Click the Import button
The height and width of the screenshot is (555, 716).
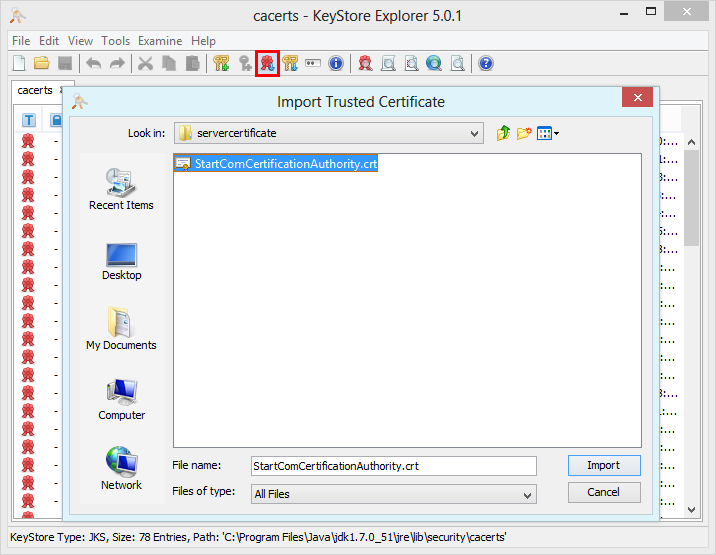[604, 465]
